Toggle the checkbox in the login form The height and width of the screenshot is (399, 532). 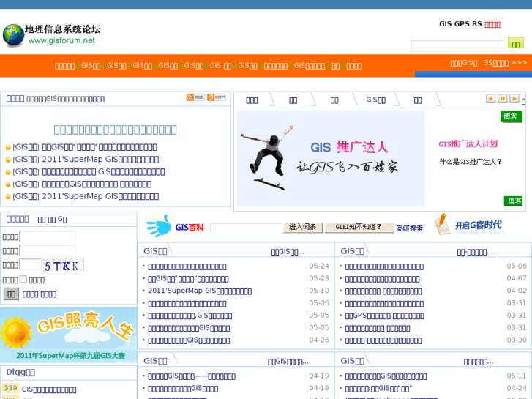[23, 279]
